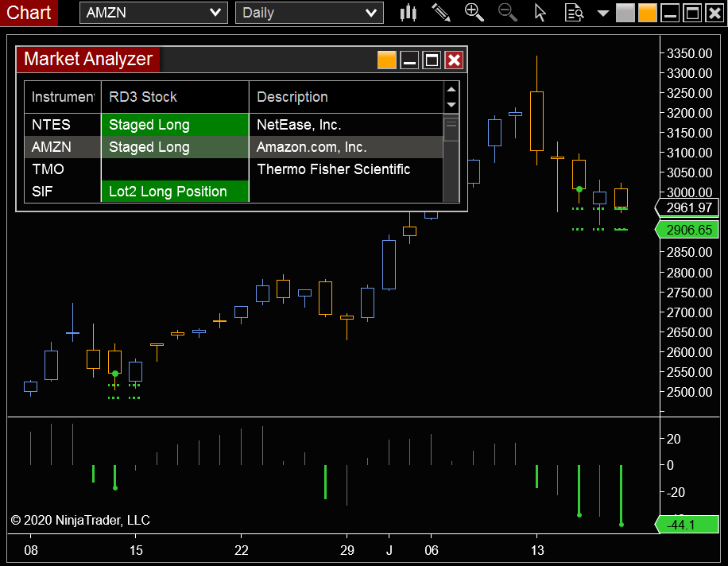This screenshot has width=728, height=566.
Task: Toggle the orange link button on Market Analyzer
Action: pos(387,60)
